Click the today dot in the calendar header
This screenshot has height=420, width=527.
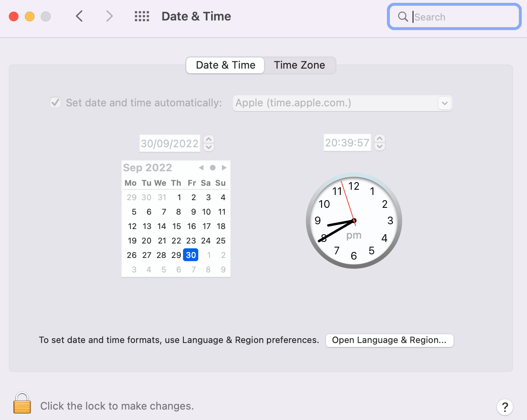[x=213, y=167]
